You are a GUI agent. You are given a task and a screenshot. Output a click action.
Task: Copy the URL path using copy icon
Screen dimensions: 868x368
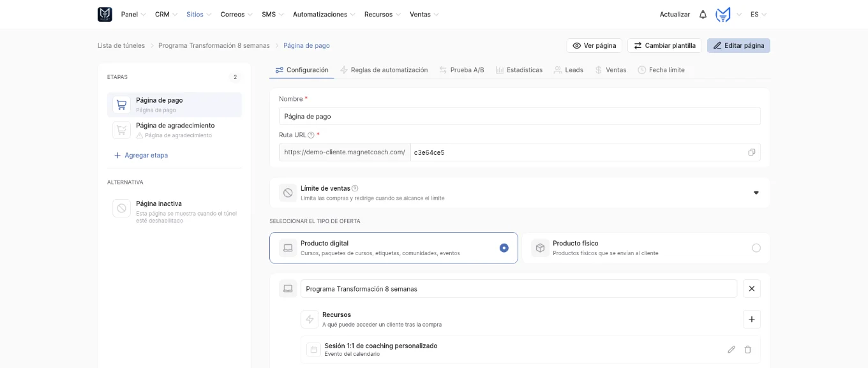coord(751,152)
